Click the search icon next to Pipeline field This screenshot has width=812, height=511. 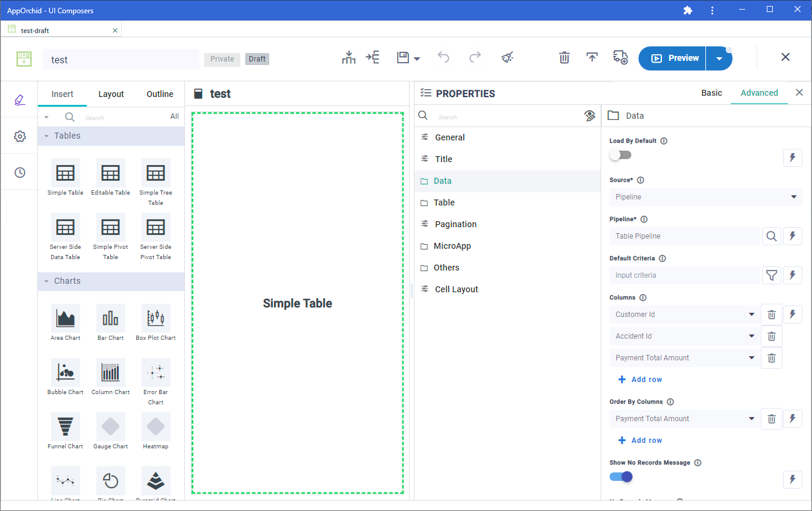click(x=771, y=236)
